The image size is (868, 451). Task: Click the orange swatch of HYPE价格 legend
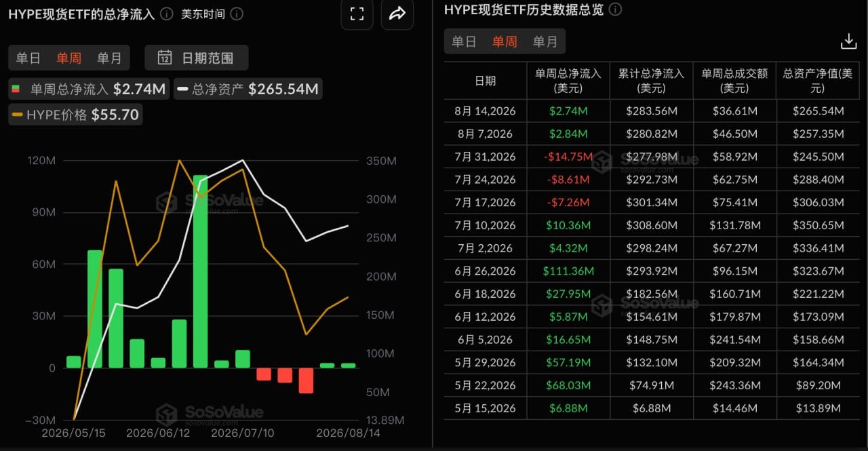[18, 115]
